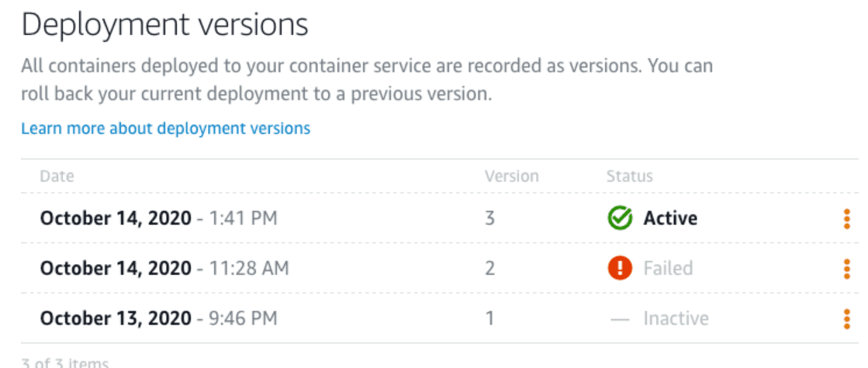Click version number 3 in the table
Viewport: 868px width, 368px height.
[x=489, y=219]
